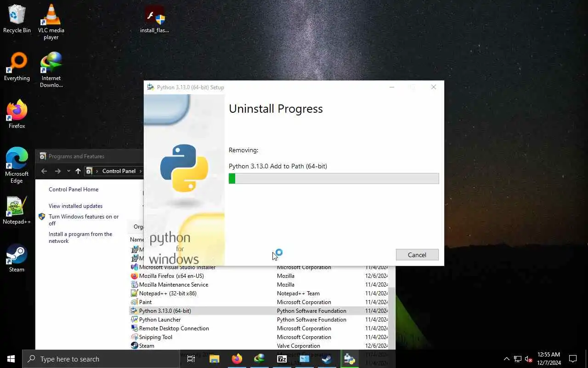Select the Paint program row
Viewport: 588px width, 368px height.
[260, 302]
